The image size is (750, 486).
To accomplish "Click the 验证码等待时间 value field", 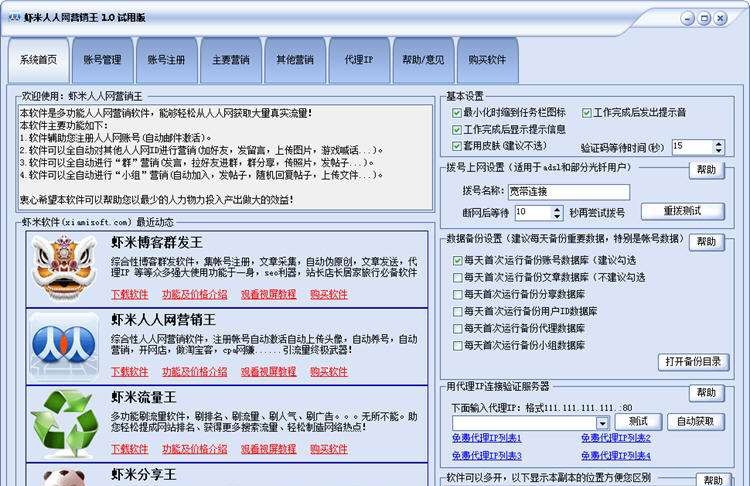I will tap(693, 147).
